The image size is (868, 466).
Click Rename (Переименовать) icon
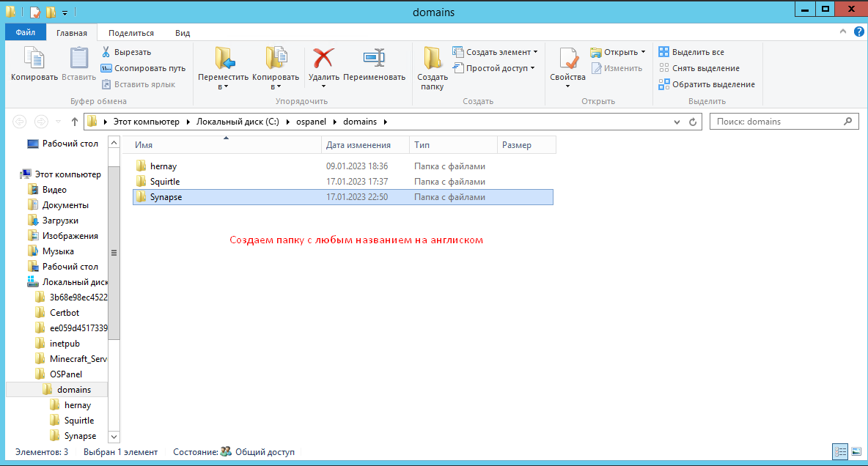pyautogui.click(x=374, y=58)
